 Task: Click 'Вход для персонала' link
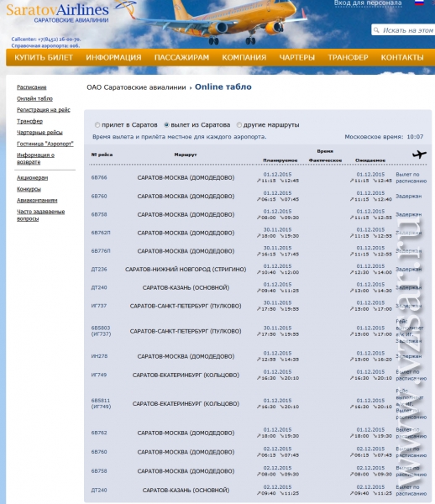(368, 3)
